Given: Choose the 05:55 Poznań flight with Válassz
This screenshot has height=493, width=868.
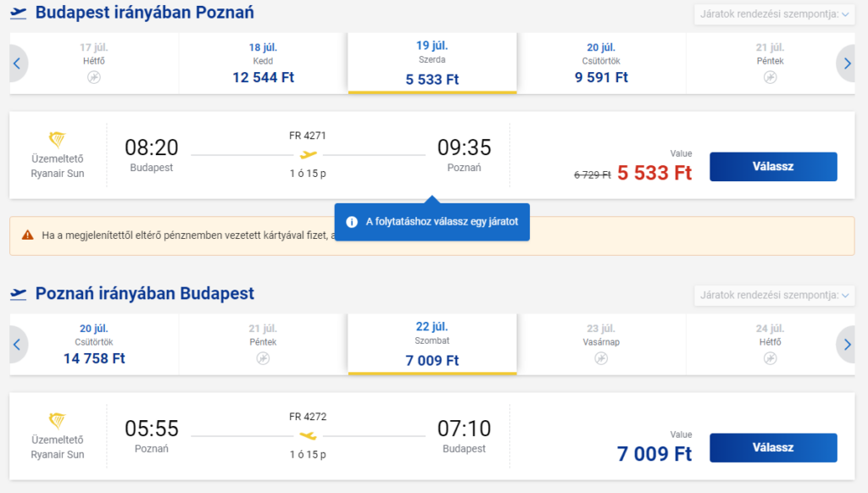Looking at the screenshot, I should 773,447.
